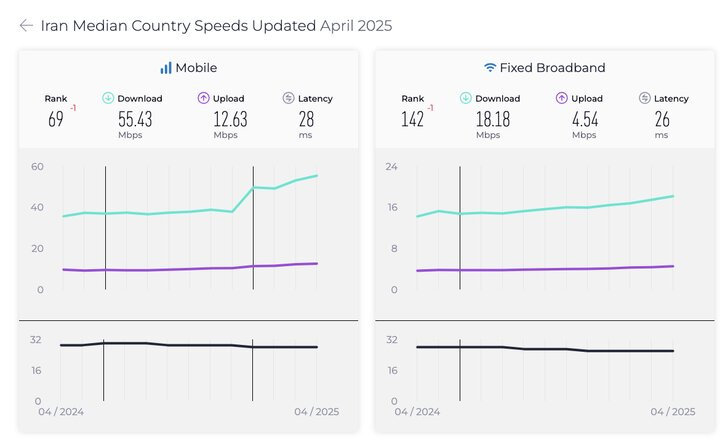
Task: Click the Mobile upload arrow icon
Action: point(203,98)
